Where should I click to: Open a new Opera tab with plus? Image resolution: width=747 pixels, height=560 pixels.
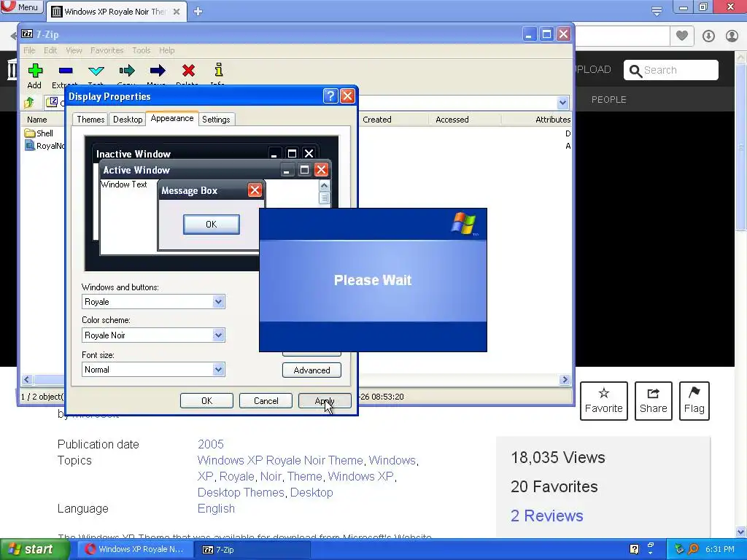pos(198,12)
